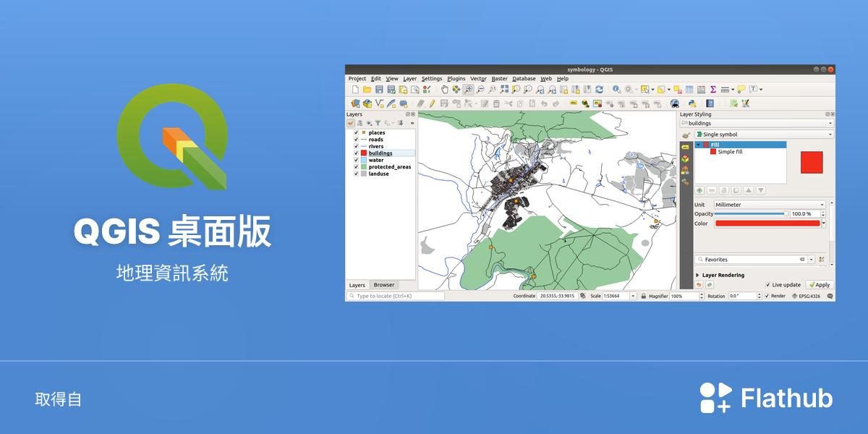This screenshot has height=434, width=868.
Task: Select the Zoom In tool
Action: 469,89
